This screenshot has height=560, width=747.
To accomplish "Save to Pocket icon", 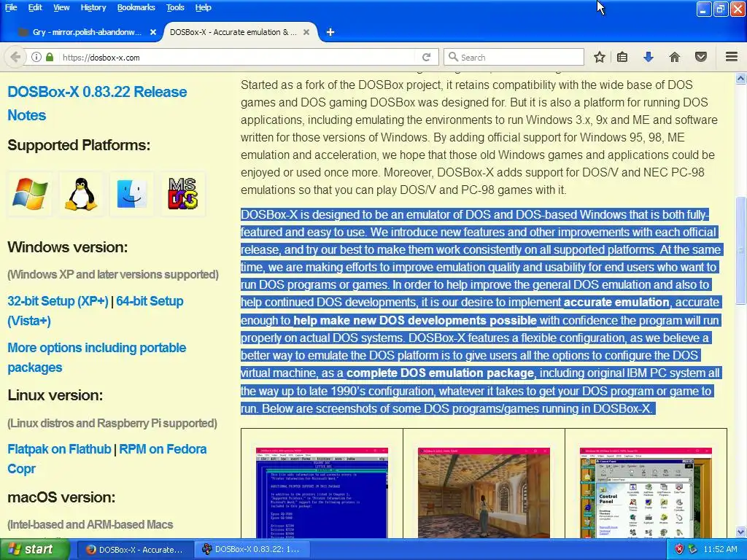I will pyautogui.click(x=701, y=57).
